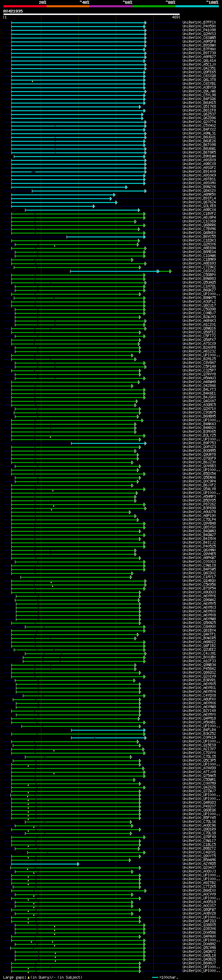
Task: Select the UniRef100_B9P753 label
Action: (x=199, y=443)
